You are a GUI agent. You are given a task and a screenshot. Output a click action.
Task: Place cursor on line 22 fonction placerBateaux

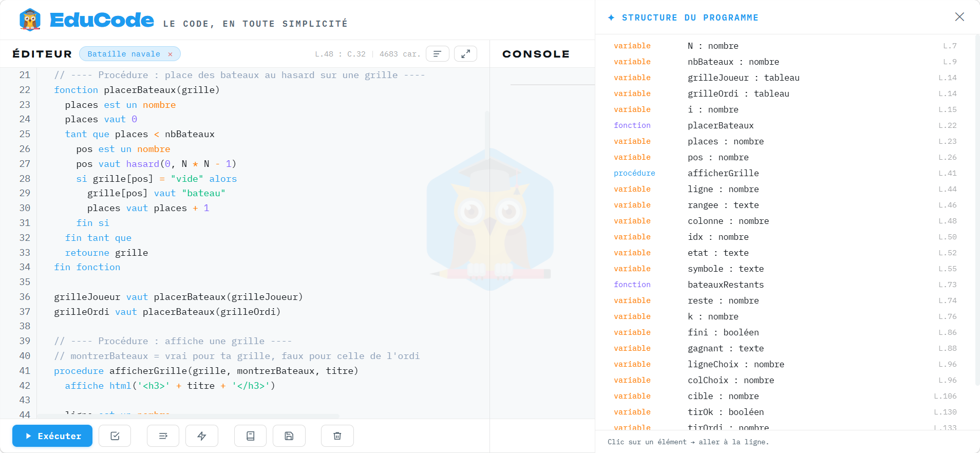tap(137, 90)
